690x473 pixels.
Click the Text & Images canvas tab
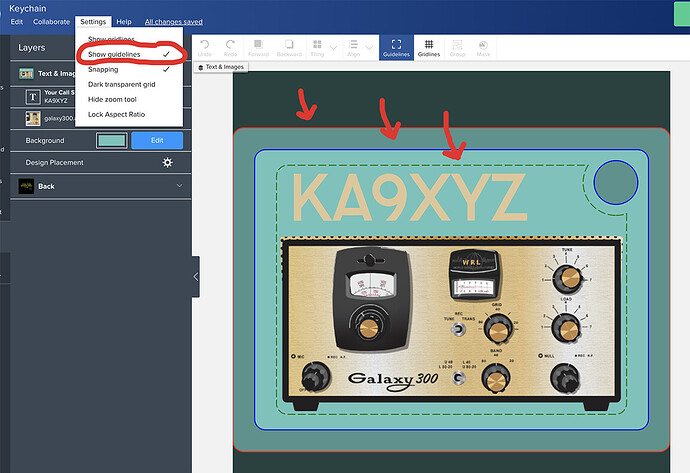[221, 67]
